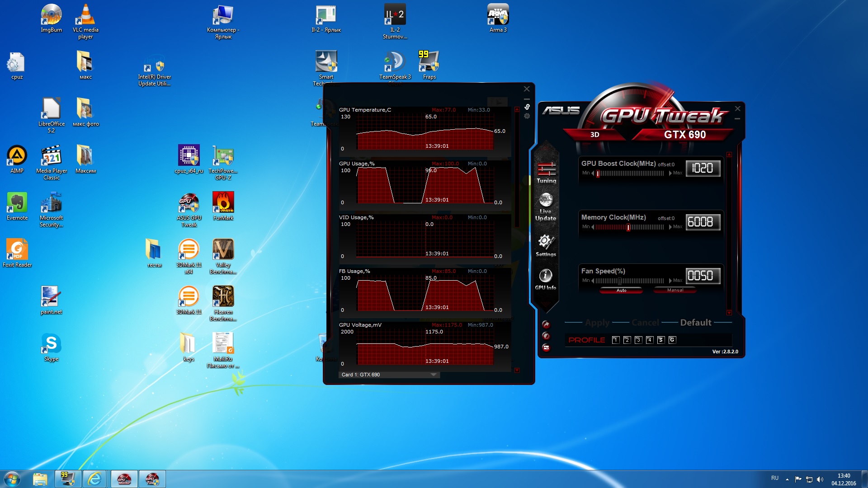868x488 pixels.
Task: Open 3DMark 11 x64 desktop shortcut
Action: pyautogui.click(x=189, y=257)
